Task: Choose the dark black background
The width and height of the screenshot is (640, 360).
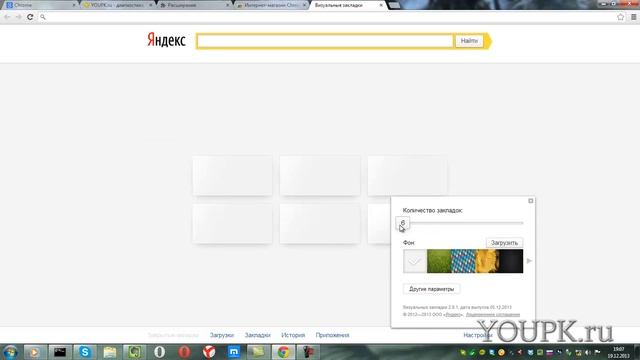Action: pyautogui.click(x=511, y=261)
